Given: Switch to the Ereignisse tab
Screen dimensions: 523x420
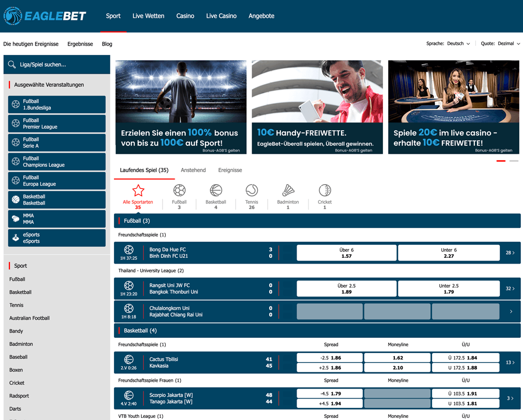Looking at the screenshot, I should (x=230, y=170).
